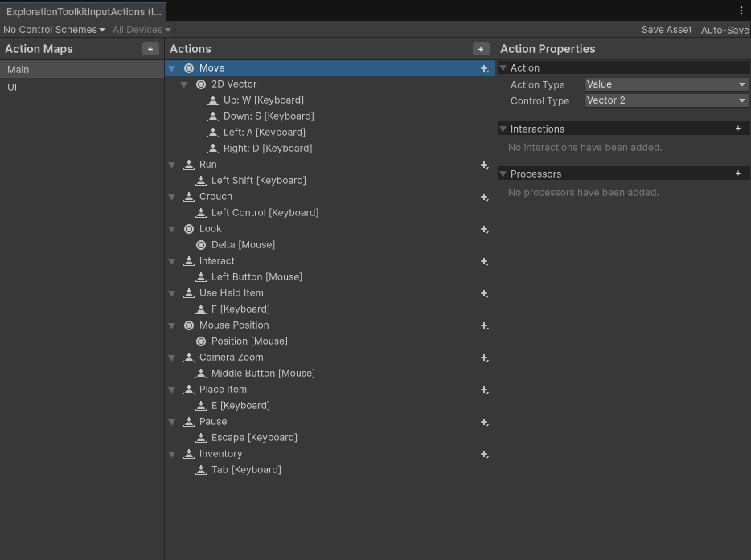Image resolution: width=751 pixels, height=560 pixels.
Task: Click the plus icon to add a new Action Map
Action: 150,49
